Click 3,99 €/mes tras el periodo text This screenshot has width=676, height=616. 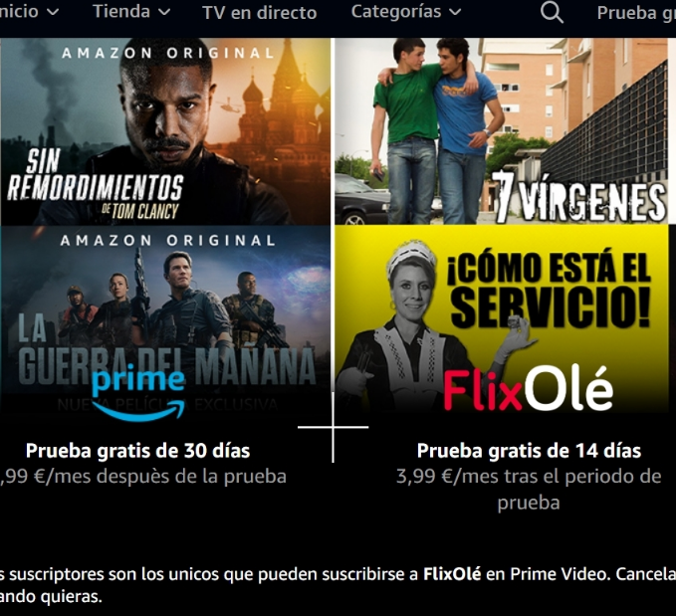coord(529,477)
